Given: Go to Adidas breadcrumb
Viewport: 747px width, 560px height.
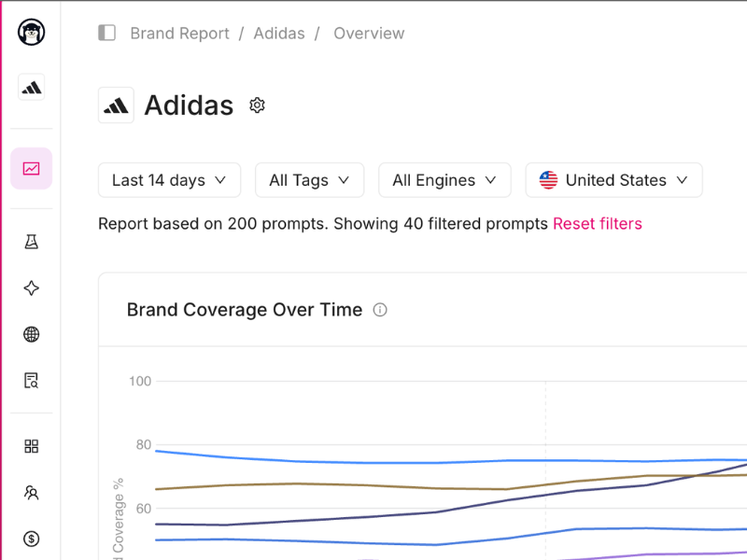Looking at the screenshot, I should pos(279,34).
